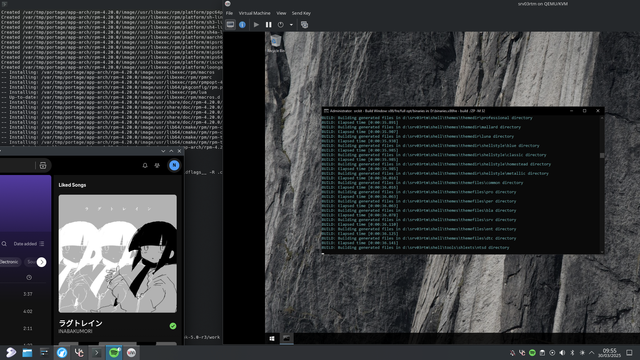Viewport: 640px width, 360px height.
Task: Open the file manager from taskbar
Action: [27, 353]
